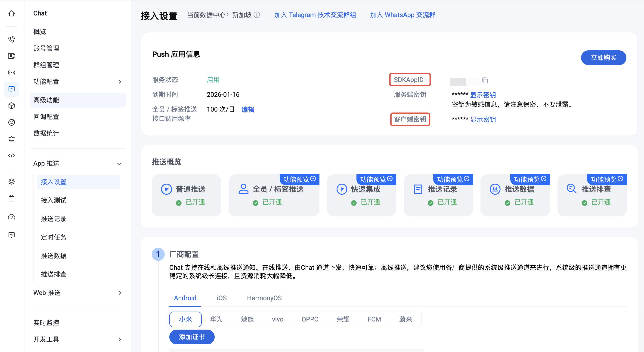Open the shopping bag icon in rail
Viewport: 644px width, 352px height.
12,198
